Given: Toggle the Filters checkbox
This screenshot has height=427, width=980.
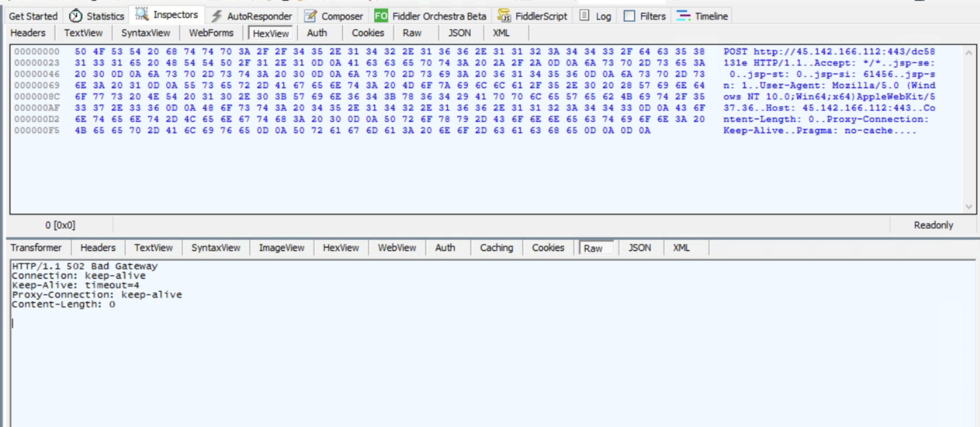Looking at the screenshot, I should pos(629,16).
